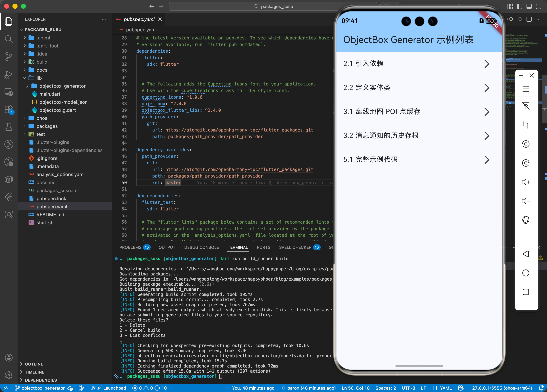Open the Extensions view with badge
547x392 pixels.
[9, 109]
